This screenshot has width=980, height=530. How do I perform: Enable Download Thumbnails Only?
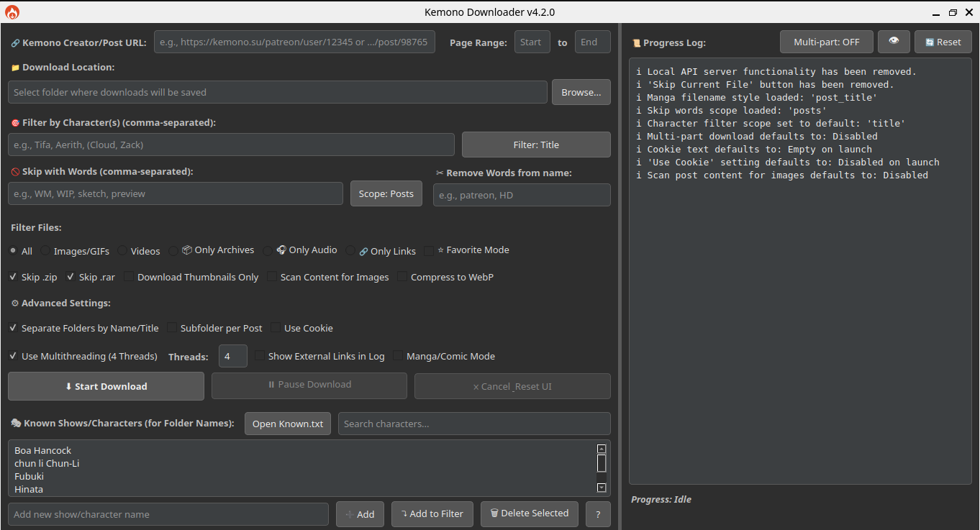point(128,277)
